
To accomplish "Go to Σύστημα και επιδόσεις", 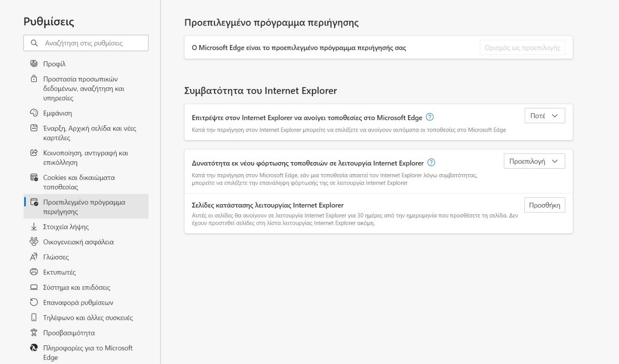I will tap(86, 287).
